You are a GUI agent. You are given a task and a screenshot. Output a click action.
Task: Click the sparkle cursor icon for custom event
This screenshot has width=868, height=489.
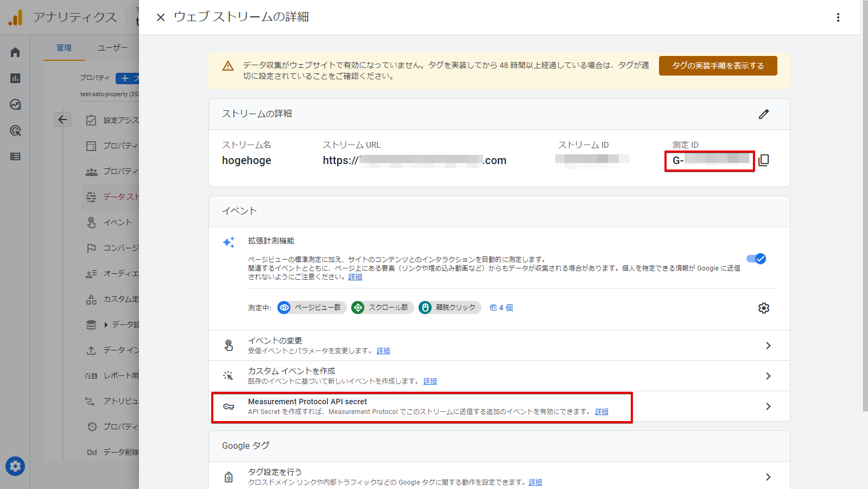coord(229,376)
